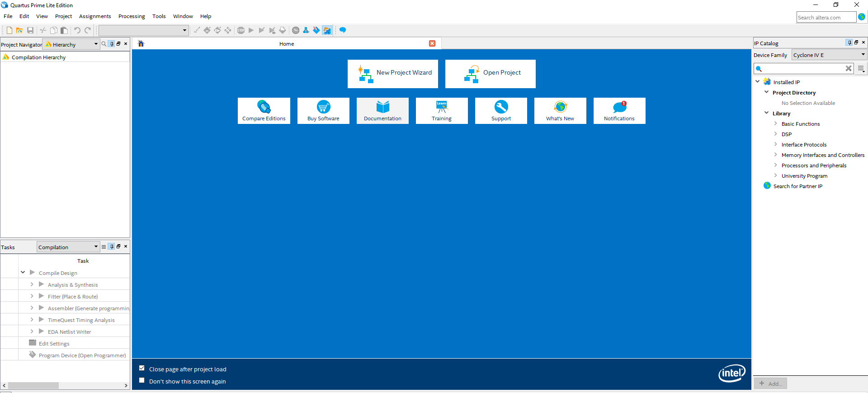The image size is (868, 393).
Task: Launch the New Project Wizard
Action: pos(392,74)
